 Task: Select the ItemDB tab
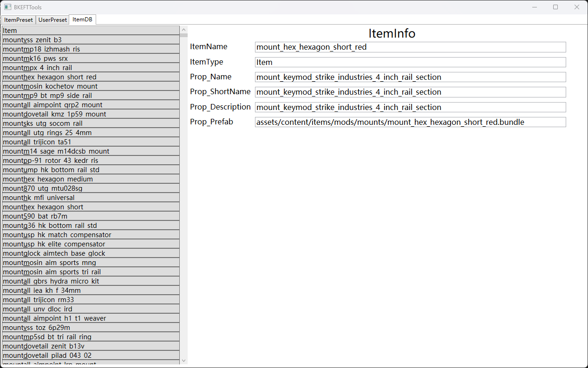[x=82, y=19]
